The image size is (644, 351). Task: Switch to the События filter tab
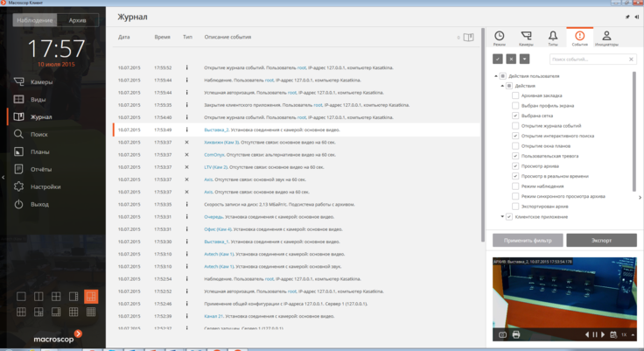579,38
